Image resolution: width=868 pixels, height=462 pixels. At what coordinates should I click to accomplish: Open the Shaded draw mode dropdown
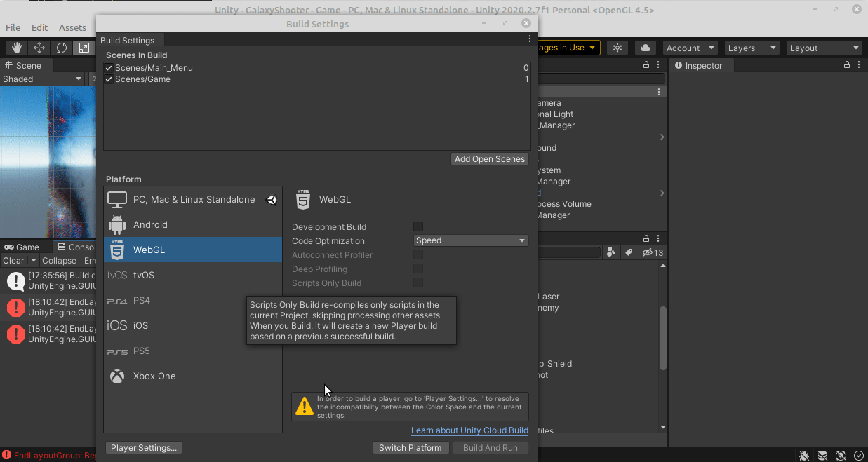coord(42,79)
